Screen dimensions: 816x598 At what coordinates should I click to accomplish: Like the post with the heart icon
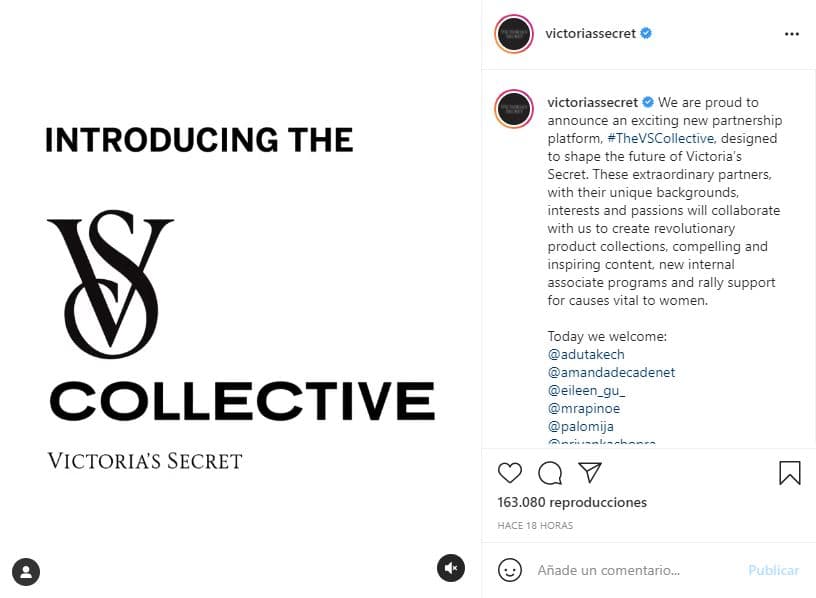tap(509, 473)
